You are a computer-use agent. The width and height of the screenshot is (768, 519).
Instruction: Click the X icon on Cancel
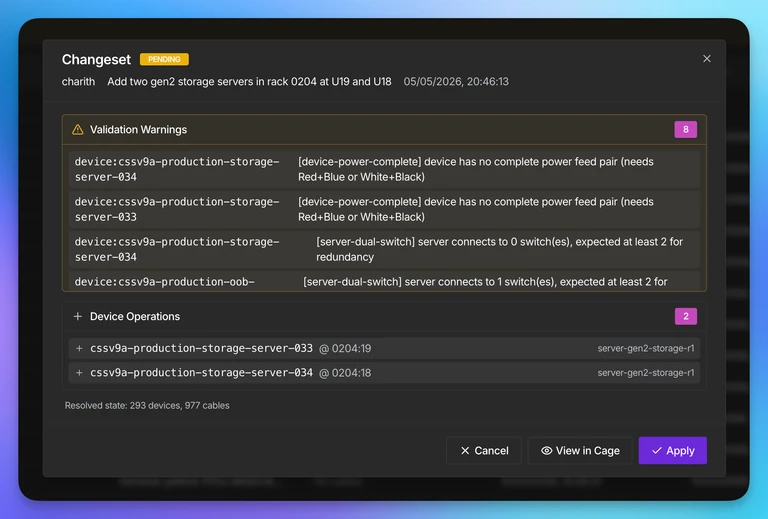[x=465, y=450]
